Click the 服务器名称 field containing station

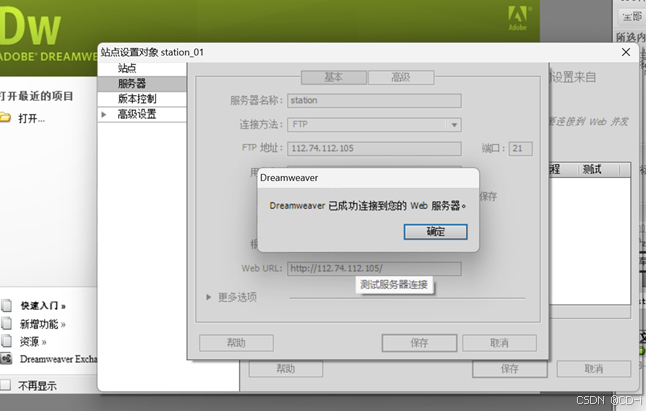(374, 100)
